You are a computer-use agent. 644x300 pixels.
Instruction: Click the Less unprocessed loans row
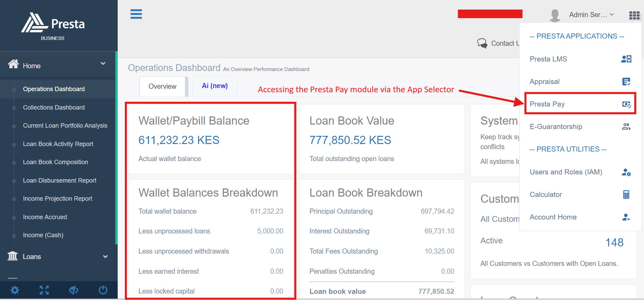(x=211, y=231)
